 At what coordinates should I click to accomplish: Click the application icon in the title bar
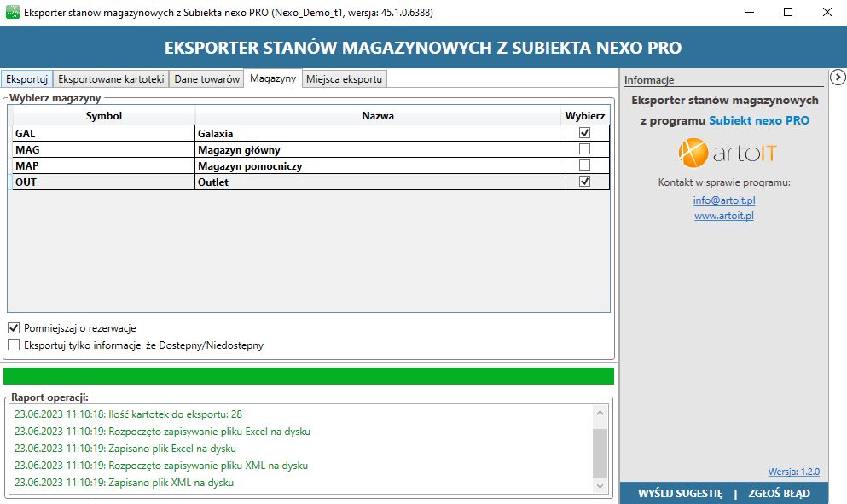12,13
